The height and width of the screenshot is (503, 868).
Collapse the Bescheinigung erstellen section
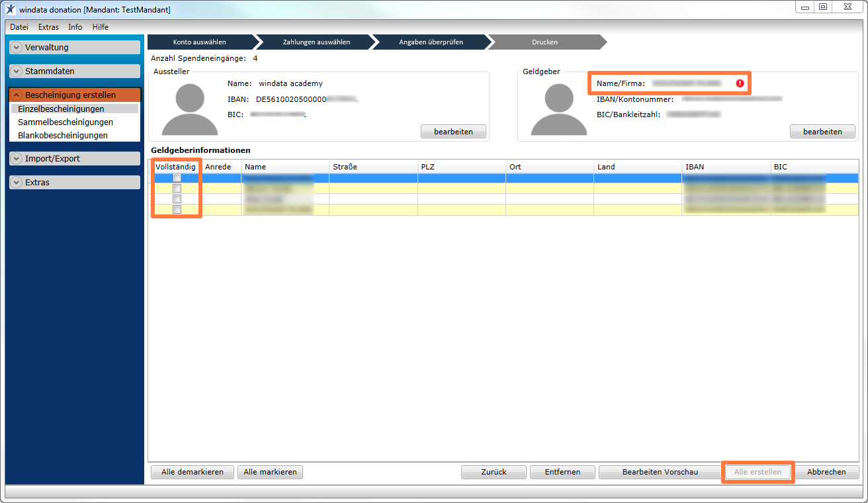coord(17,95)
